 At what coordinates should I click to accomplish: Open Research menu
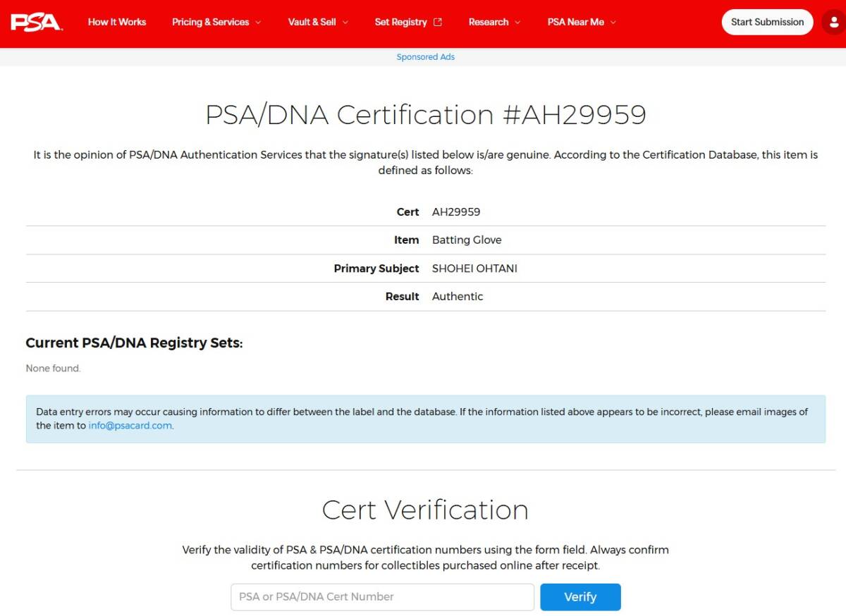pos(488,22)
